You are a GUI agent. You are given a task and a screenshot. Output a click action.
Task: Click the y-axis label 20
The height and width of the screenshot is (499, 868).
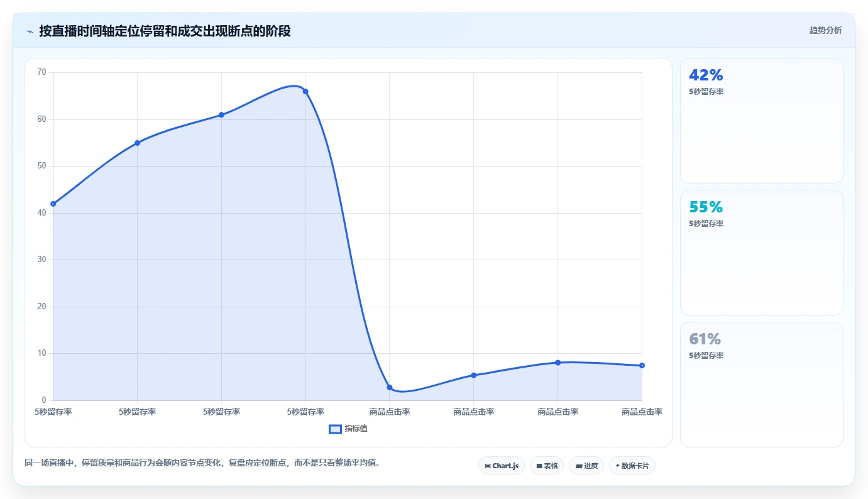[41, 307]
